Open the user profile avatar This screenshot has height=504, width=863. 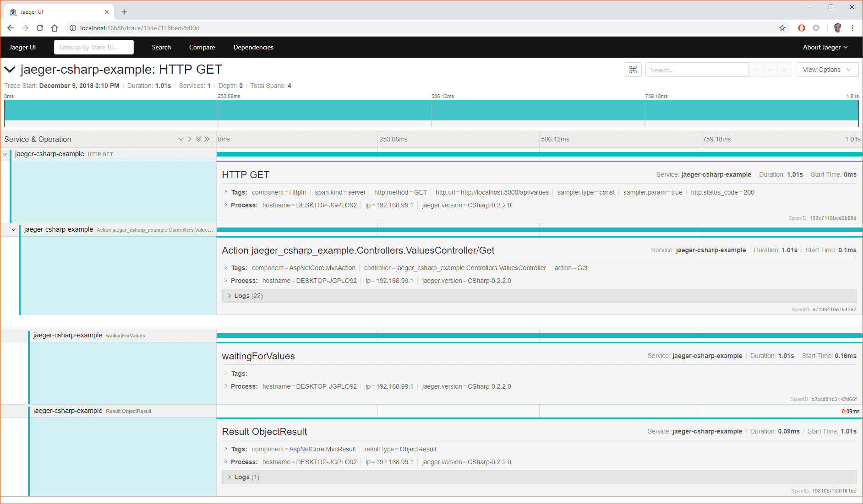pos(838,28)
